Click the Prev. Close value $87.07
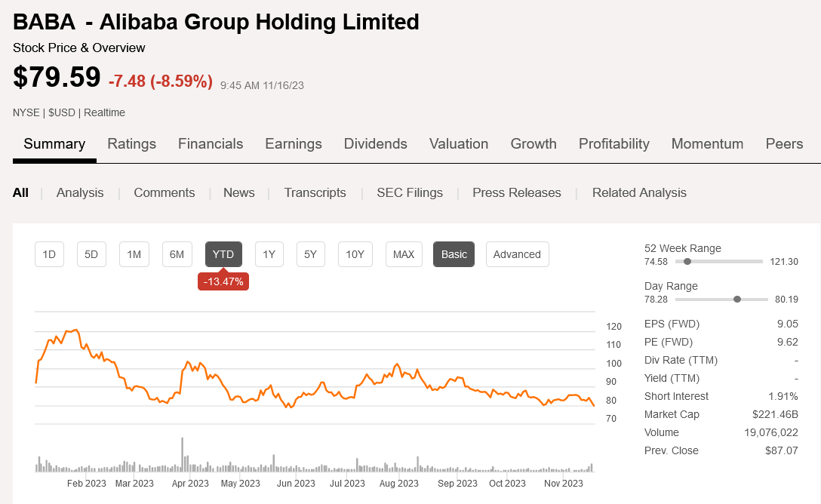 click(x=782, y=450)
